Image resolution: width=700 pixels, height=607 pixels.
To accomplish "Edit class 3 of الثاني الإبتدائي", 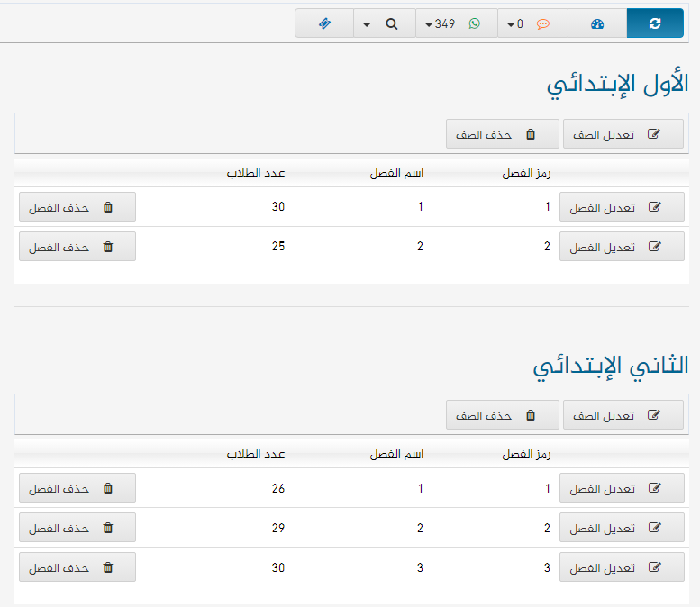I will pyautogui.click(x=622, y=567).
